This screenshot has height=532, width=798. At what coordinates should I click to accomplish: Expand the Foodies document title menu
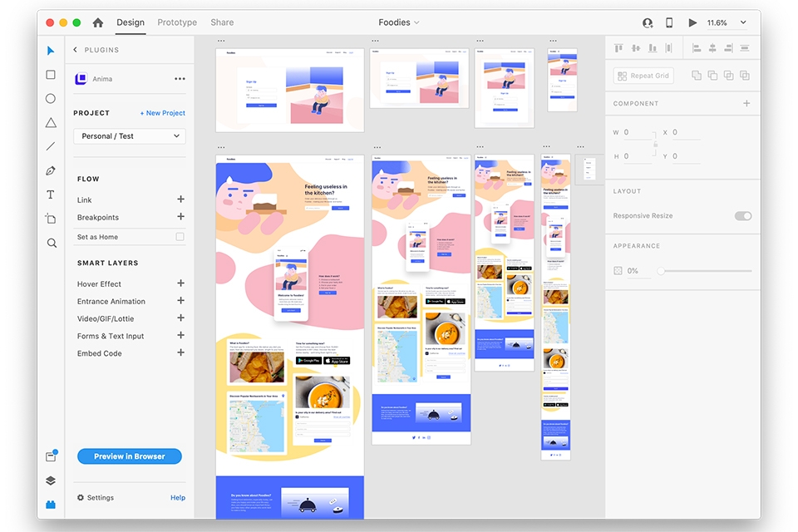pos(399,22)
